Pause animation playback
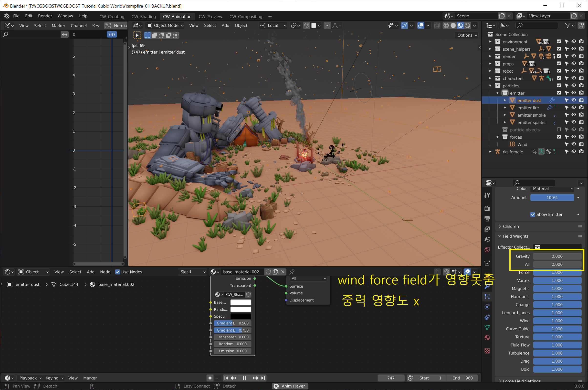588x390 pixels. (x=244, y=378)
